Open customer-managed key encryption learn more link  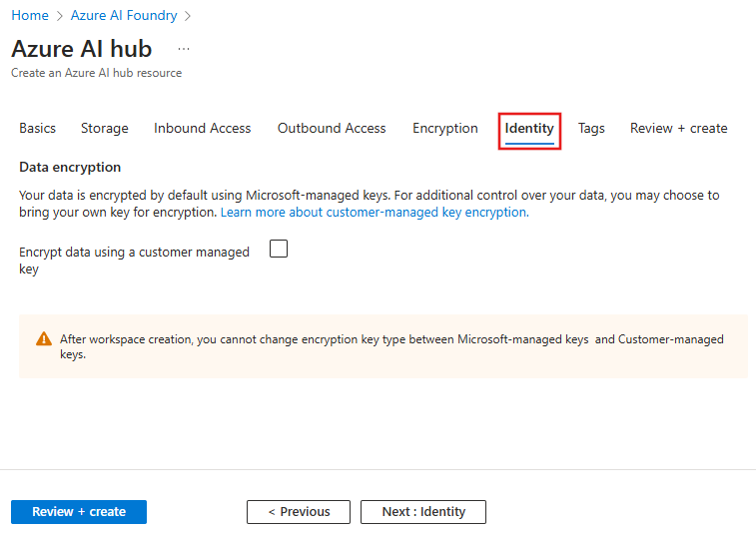(x=375, y=212)
